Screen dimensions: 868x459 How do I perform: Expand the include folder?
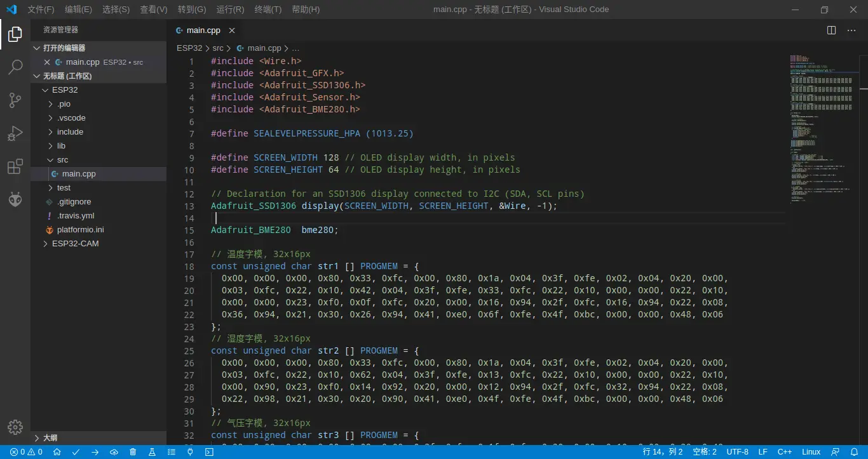[98, 132]
